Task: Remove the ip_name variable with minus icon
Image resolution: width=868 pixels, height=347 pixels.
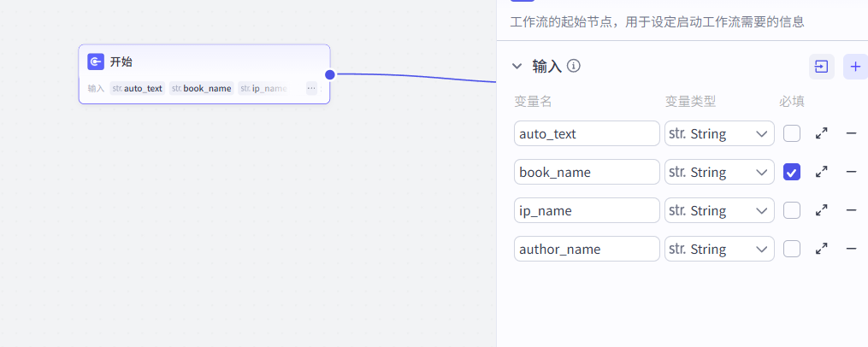Action: pyautogui.click(x=851, y=210)
